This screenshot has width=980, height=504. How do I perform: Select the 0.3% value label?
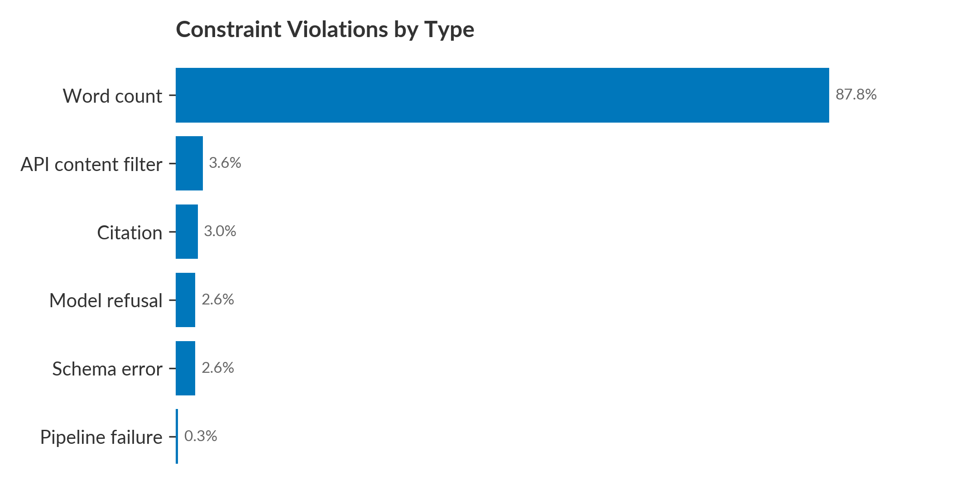(x=201, y=436)
